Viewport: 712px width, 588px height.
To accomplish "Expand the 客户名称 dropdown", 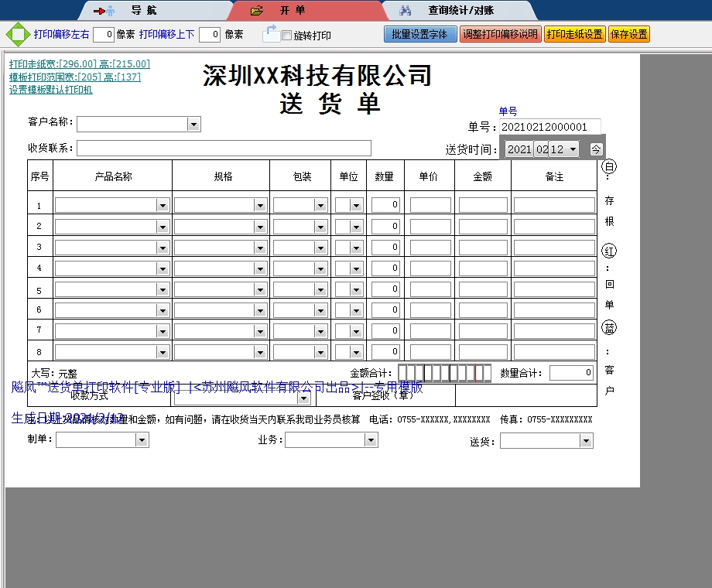I will [193, 125].
